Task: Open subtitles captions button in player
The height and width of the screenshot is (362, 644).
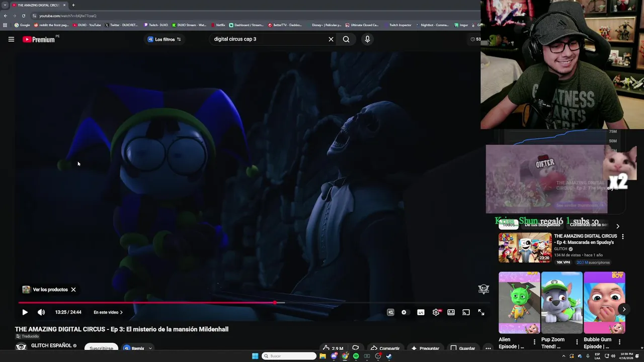Action: click(x=421, y=312)
